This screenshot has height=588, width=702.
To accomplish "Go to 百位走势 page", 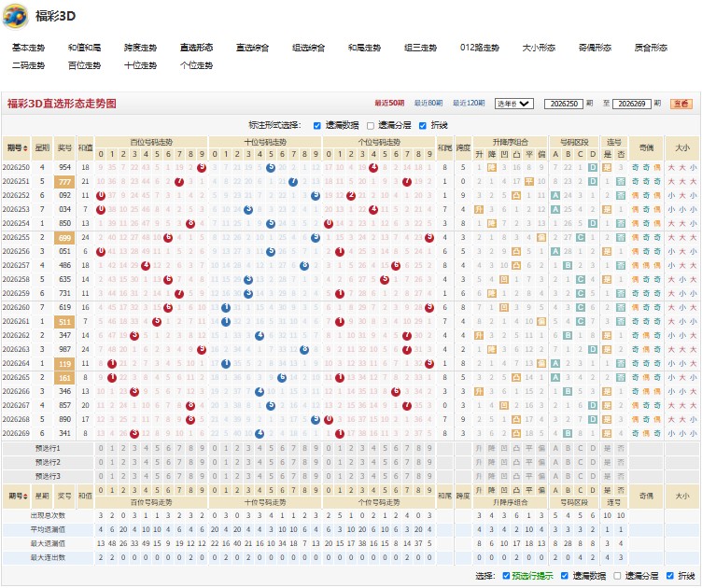I will [x=84, y=65].
